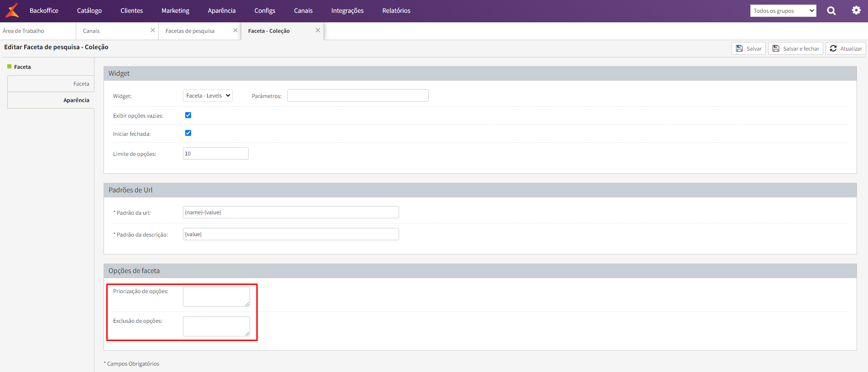Image resolution: width=868 pixels, height=372 pixels.
Task: Open the Todos os grupos dropdown
Action: [783, 10]
